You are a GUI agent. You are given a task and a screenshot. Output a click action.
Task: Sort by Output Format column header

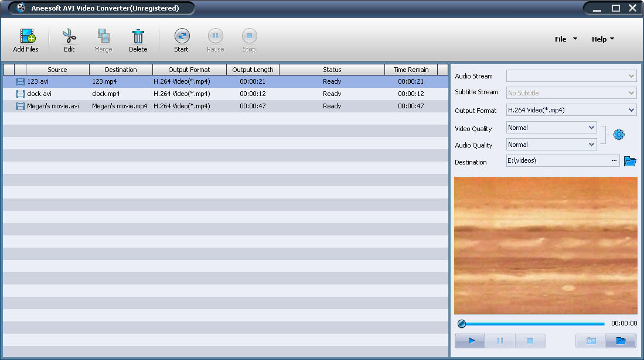tap(189, 70)
